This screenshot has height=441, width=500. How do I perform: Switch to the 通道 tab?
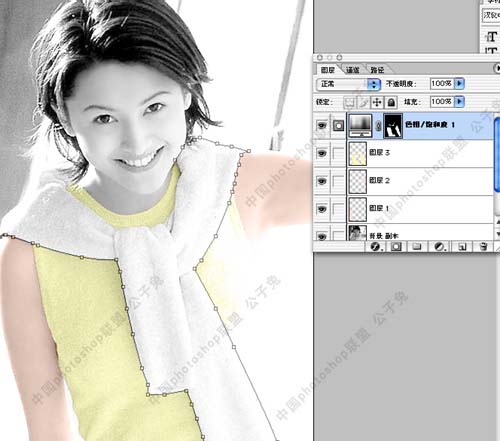(353, 70)
